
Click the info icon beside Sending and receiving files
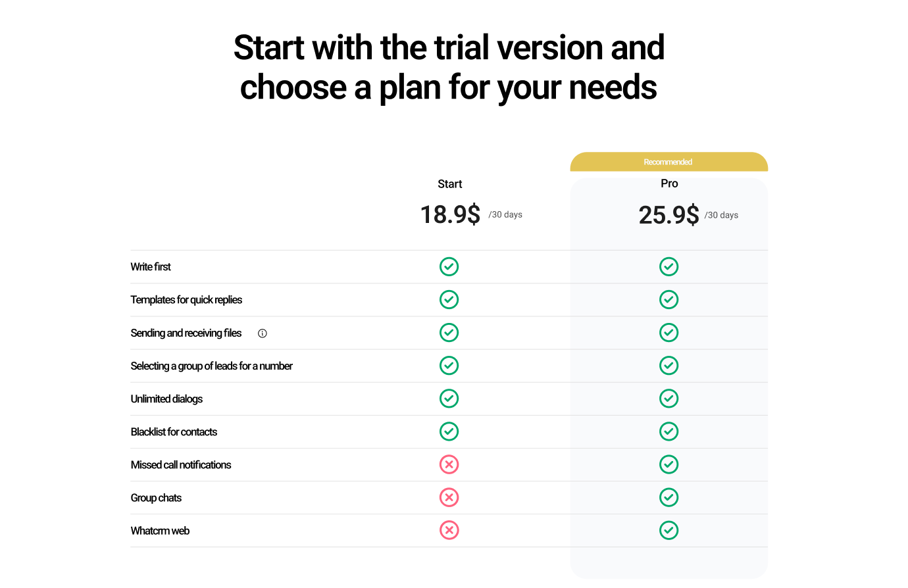[x=263, y=333]
